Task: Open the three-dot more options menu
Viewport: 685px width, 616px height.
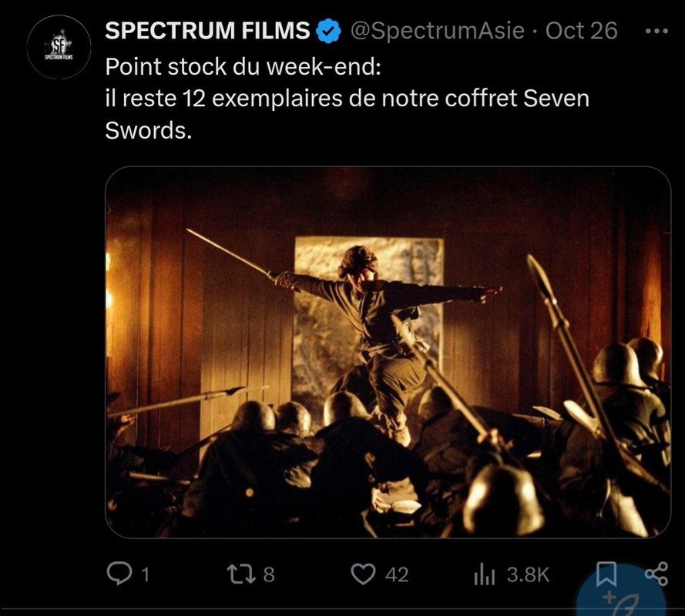Action: click(656, 31)
